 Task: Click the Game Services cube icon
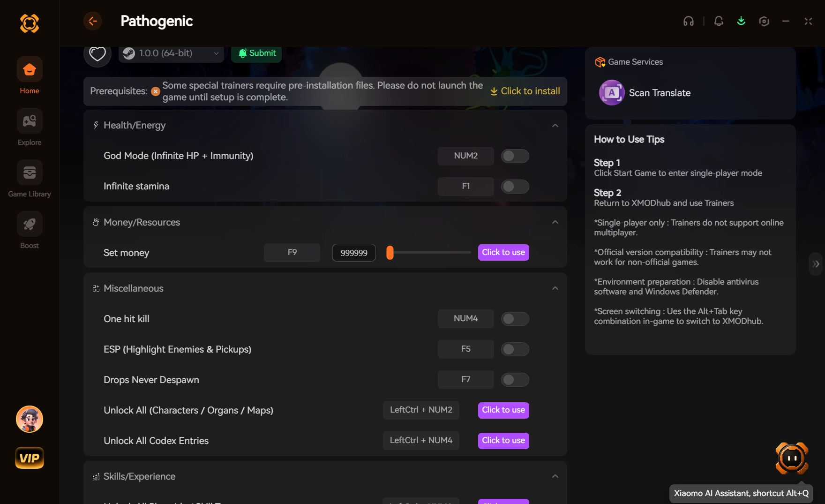pyautogui.click(x=600, y=62)
